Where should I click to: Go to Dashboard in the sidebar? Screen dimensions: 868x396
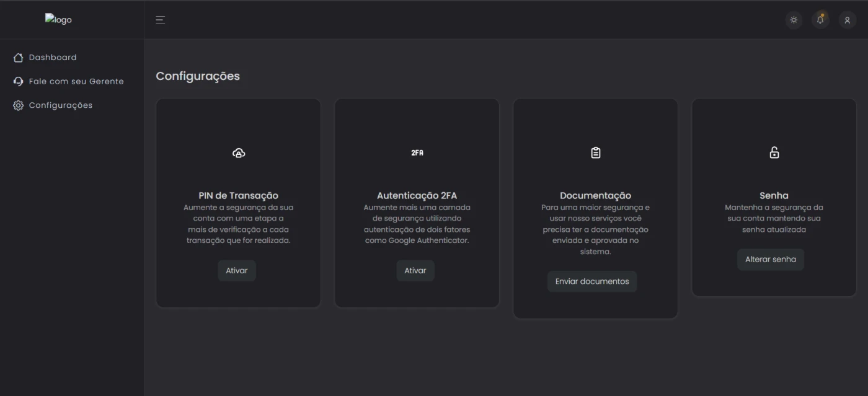[53, 58]
